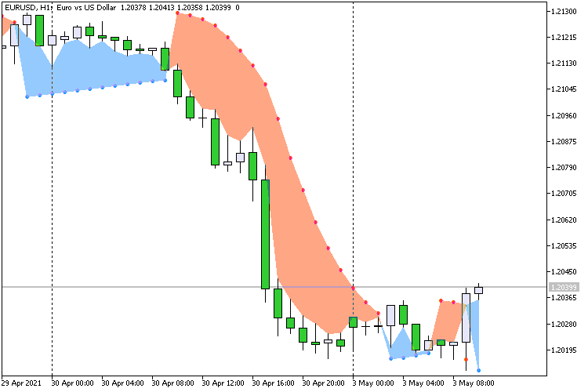Click the 1.20705 price axis label
The height and width of the screenshot is (392, 588).
pyautogui.click(x=564, y=193)
